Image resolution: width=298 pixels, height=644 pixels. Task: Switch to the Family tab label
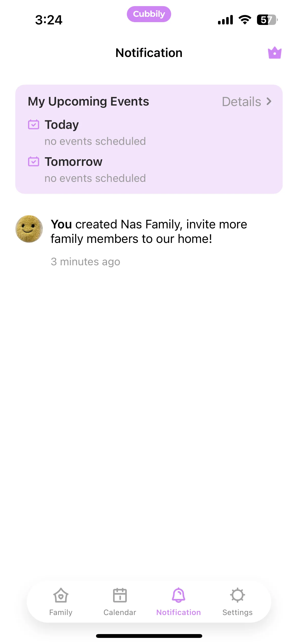coord(61,612)
